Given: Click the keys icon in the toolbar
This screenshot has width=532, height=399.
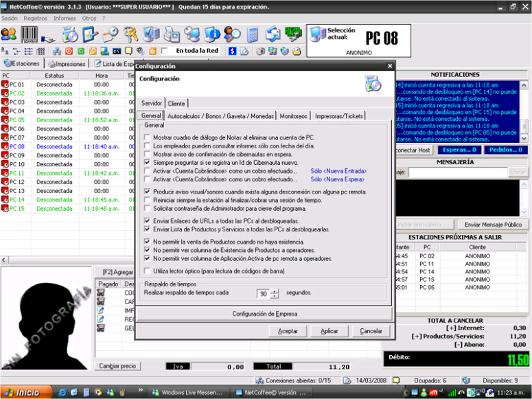Looking at the screenshot, I should (130, 34).
